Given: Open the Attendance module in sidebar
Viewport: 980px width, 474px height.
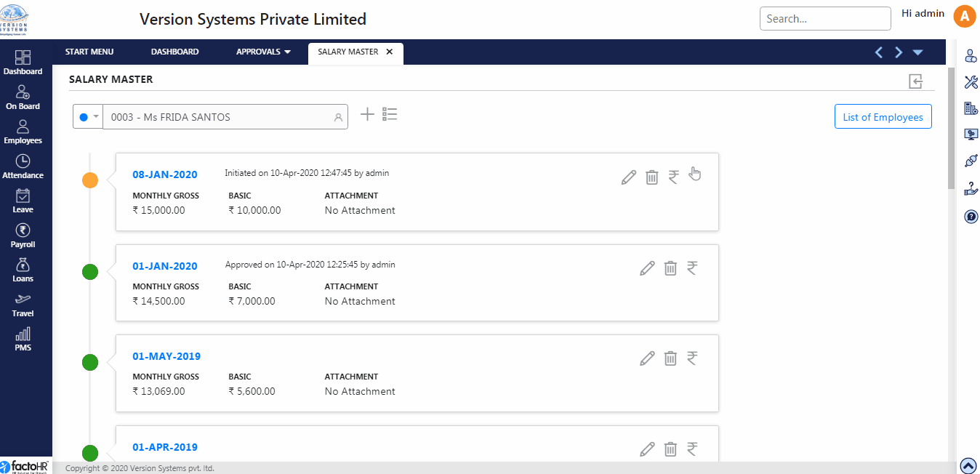Looking at the screenshot, I should [x=23, y=166].
